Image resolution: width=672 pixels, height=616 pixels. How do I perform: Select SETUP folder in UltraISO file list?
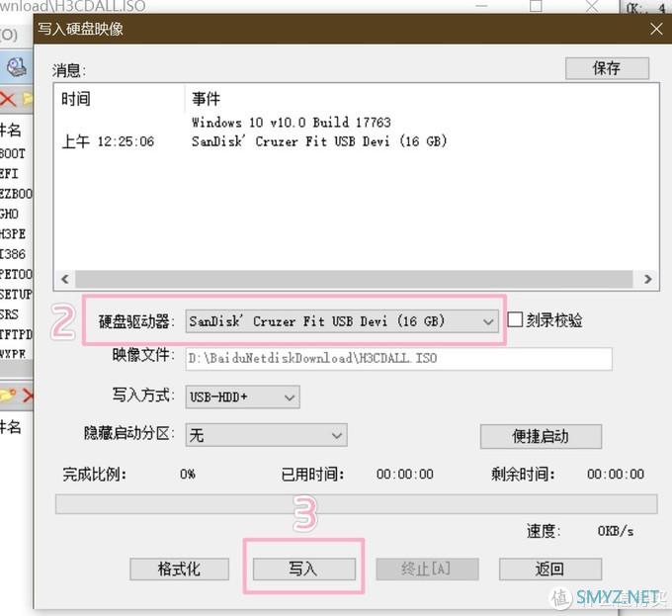click(16, 295)
